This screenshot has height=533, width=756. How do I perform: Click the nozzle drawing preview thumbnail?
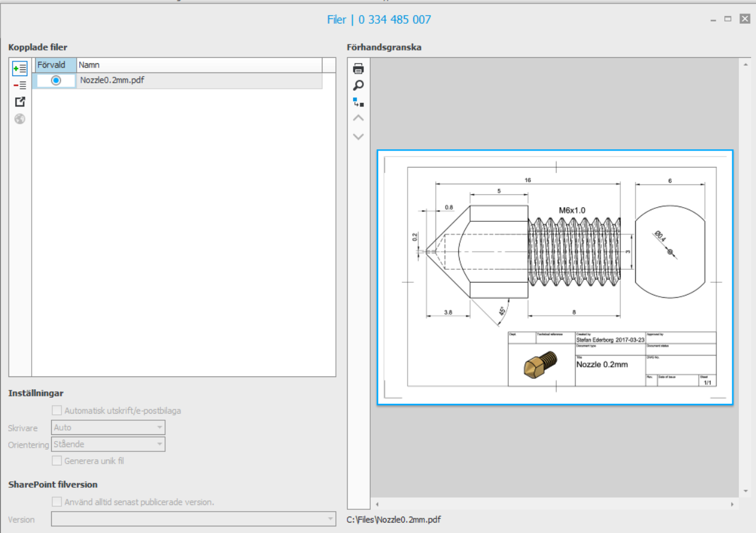pos(555,277)
